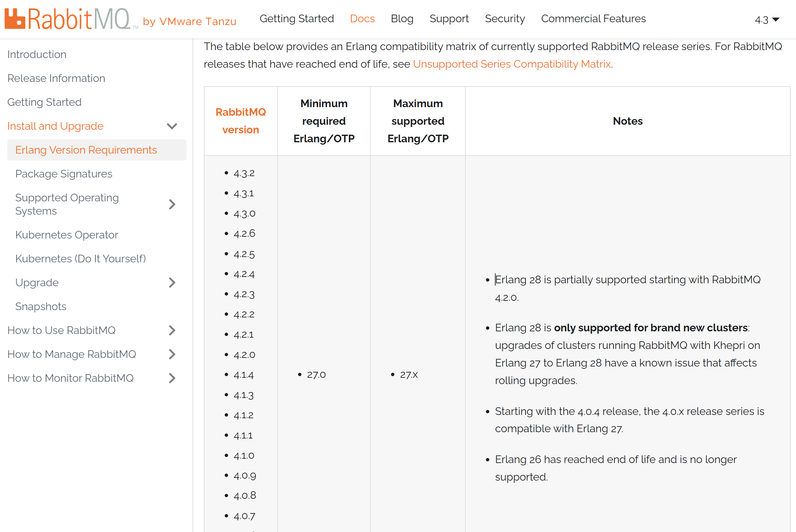Viewport: 796px width, 532px height.
Task: Collapse the Install and Upgrade chevron
Action: pyautogui.click(x=172, y=126)
